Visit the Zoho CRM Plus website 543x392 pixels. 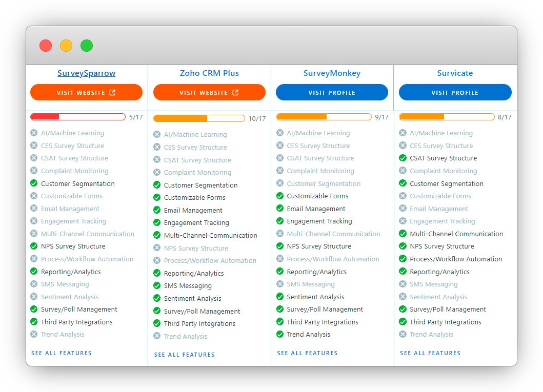(x=209, y=92)
